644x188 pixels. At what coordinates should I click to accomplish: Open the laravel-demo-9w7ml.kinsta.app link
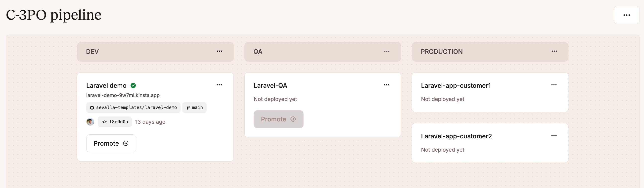click(123, 95)
